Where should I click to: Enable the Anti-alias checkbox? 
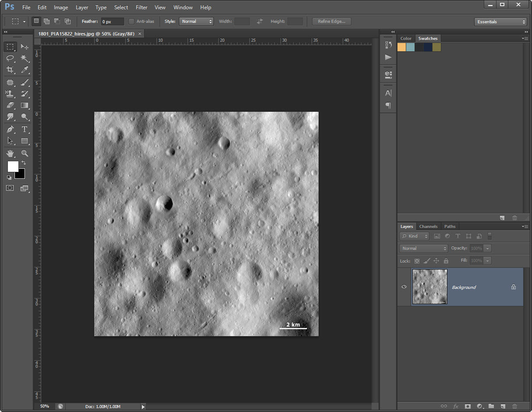pos(131,21)
